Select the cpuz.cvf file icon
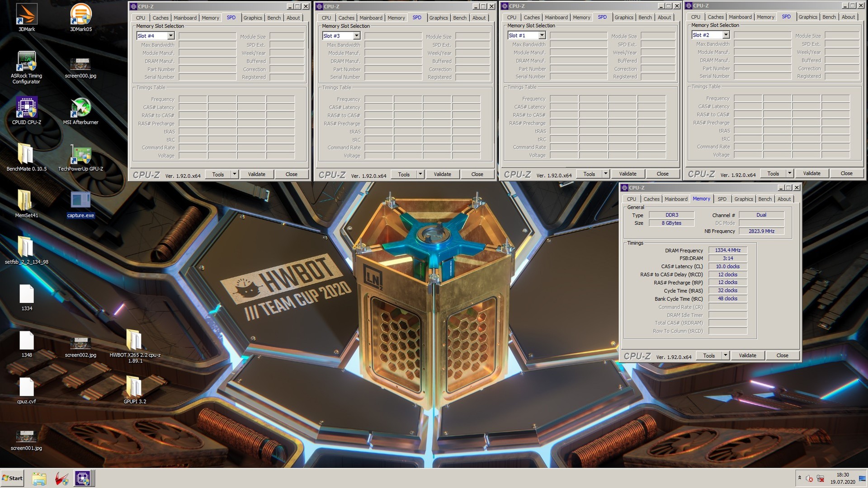Viewport: 868px width, 488px height. [27, 390]
